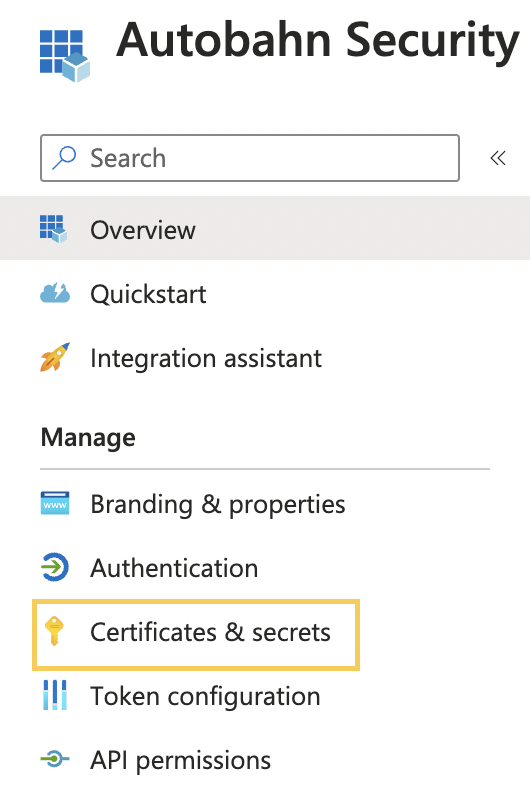The width and height of the screenshot is (532, 794).
Task: Open API permissions
Action: point(265,759)
